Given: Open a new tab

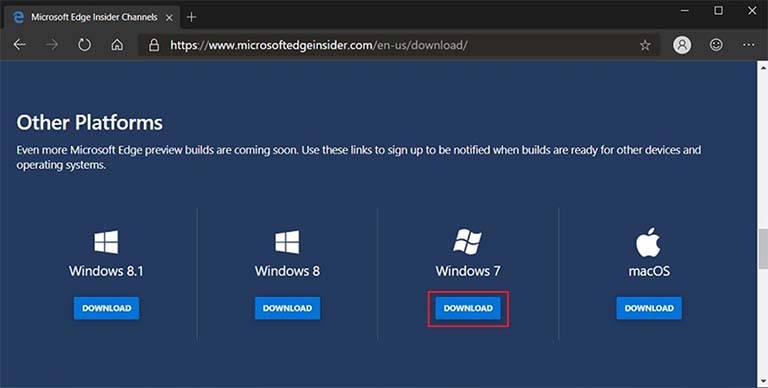Looking at the screenshot, I should pos(191,17).
